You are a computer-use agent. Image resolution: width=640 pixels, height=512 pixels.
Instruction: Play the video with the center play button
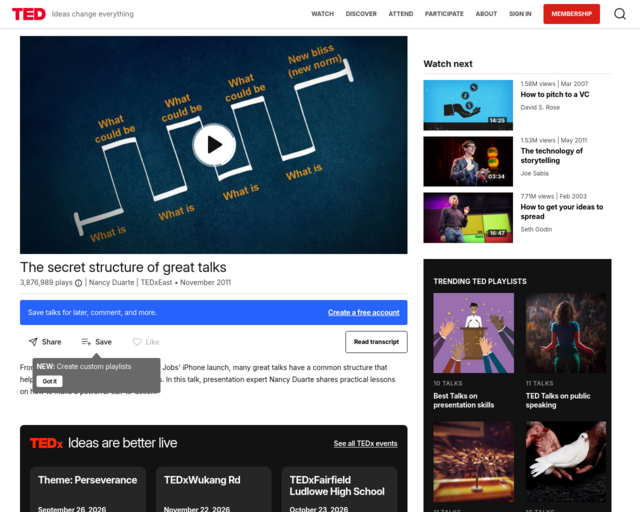pyautogui.click(x=214, y=145)
